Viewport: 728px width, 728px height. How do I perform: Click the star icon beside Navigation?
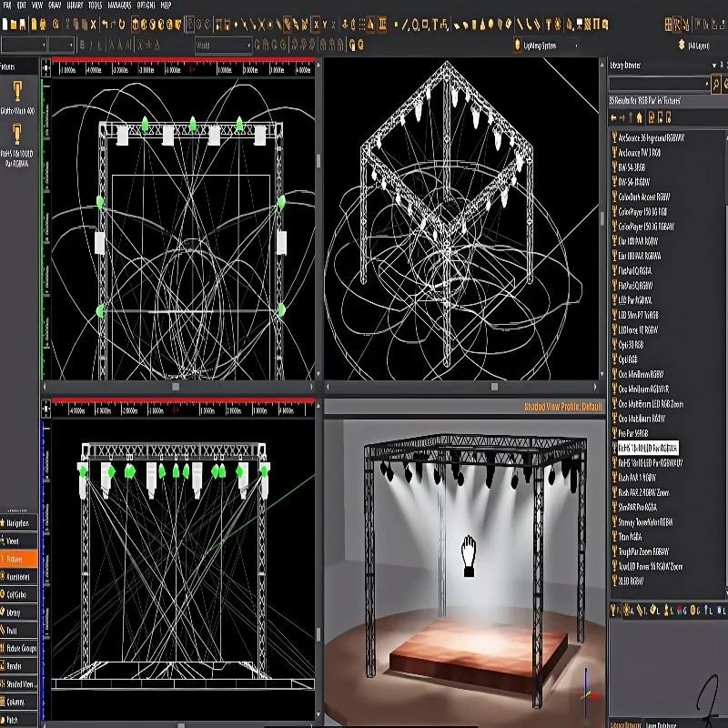click(3, 522)
